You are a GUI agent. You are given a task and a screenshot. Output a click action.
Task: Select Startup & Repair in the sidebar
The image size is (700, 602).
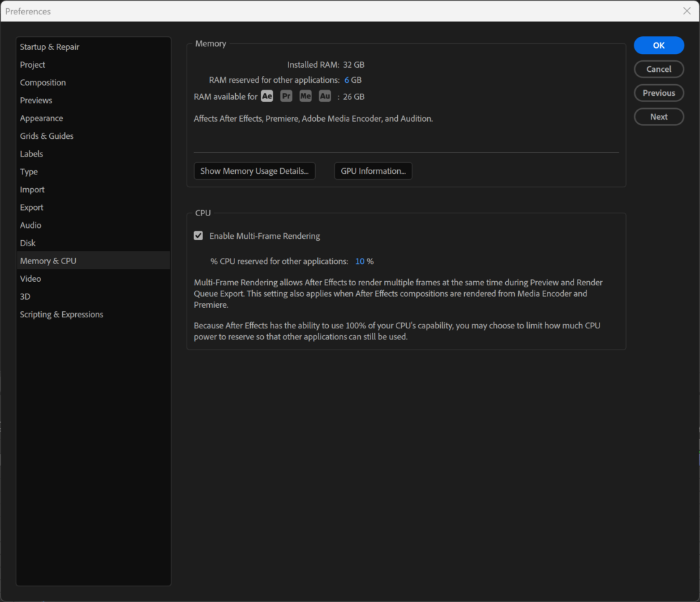tap(49, 47)
